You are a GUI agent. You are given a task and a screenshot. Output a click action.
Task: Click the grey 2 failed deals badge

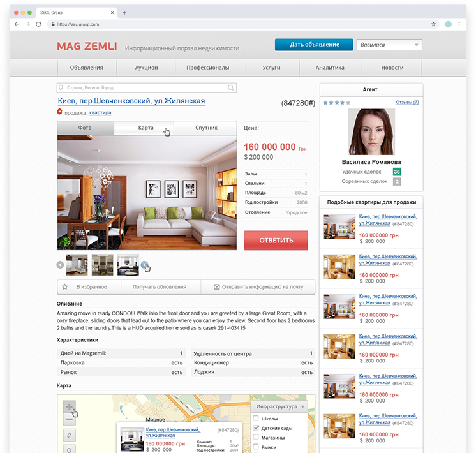click(x=397, y=182)
